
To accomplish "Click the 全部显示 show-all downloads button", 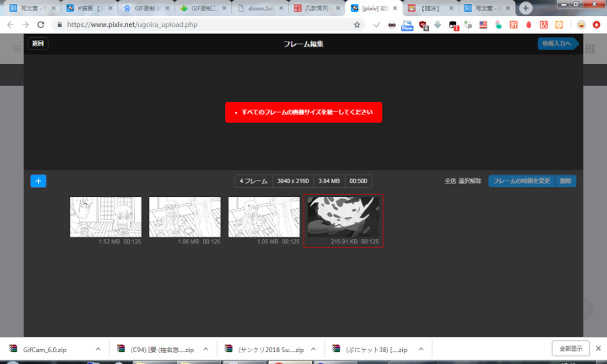I will (x=571, y=349).
